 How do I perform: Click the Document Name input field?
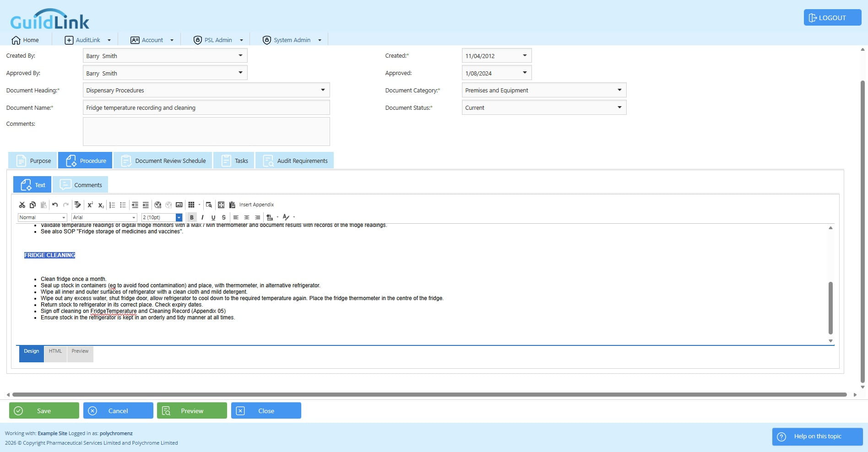206,108
